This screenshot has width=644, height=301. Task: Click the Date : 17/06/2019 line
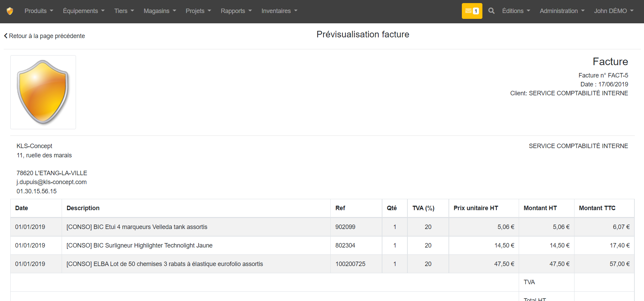pos(604,84)
